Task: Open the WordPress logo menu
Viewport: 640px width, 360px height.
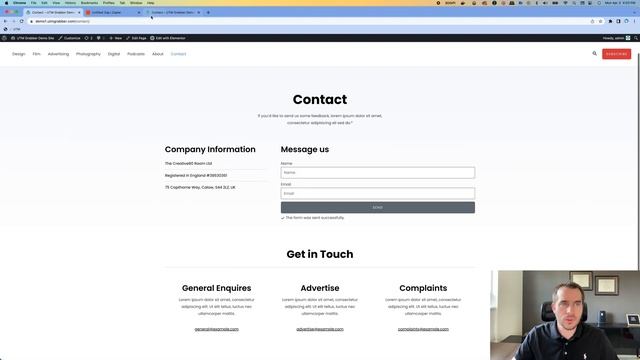Action: (4, 38)
